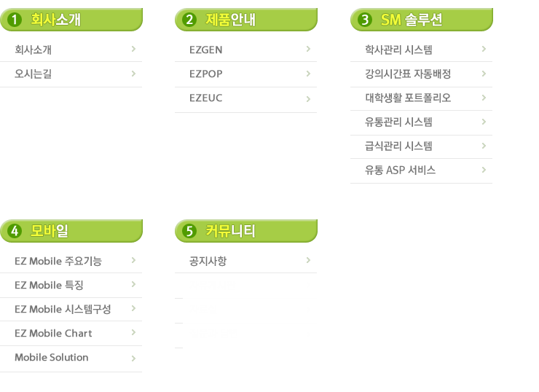Open the 커뮤니티 section header
This screenshot has width=539, height=392.
231,231
